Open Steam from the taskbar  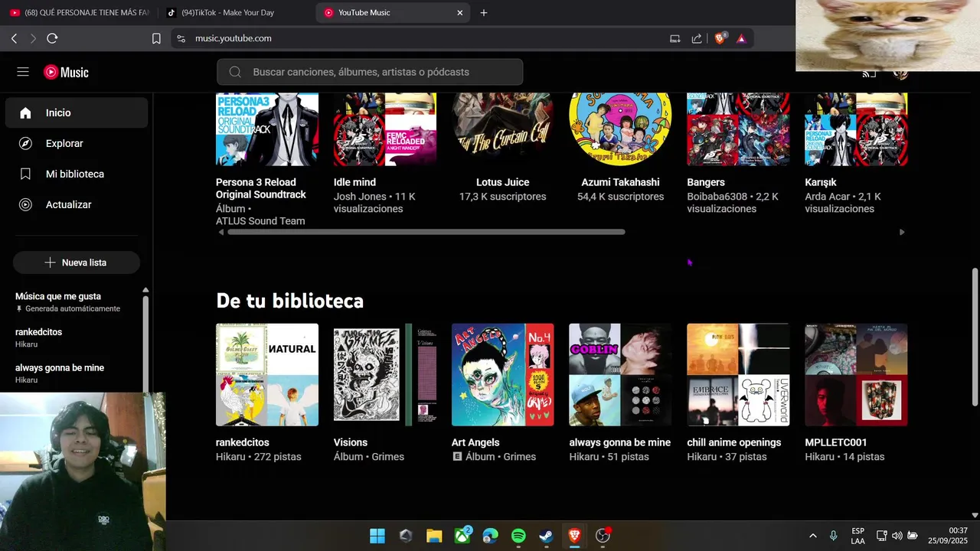point(547,536)
